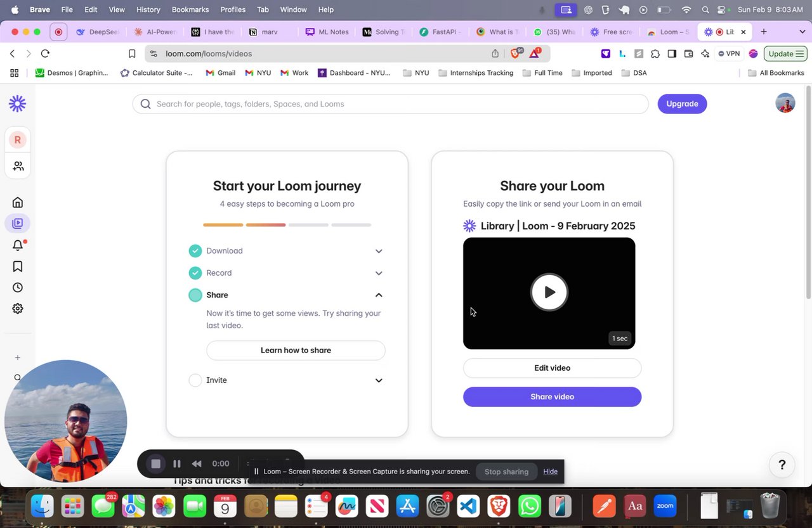The width and height of the screenshot is (812, 528).
Task: Open the bookmark icon in sidebar
Action: 18,266
